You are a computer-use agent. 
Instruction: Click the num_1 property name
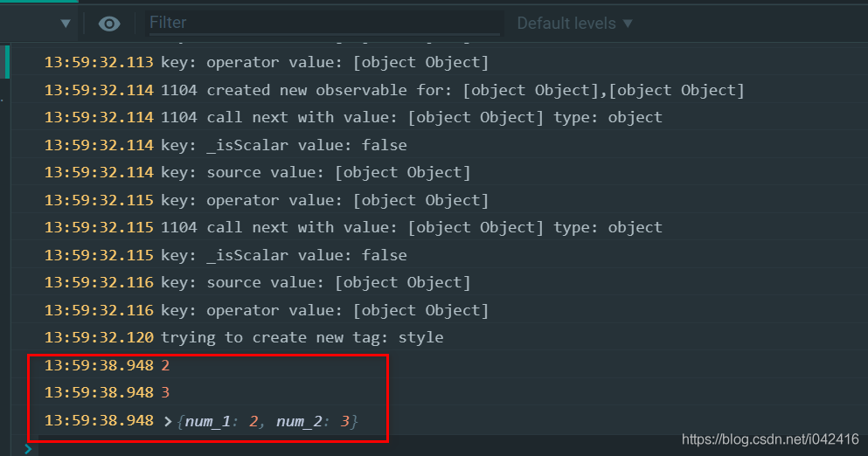pyautogui.click(x=207, y=422)
